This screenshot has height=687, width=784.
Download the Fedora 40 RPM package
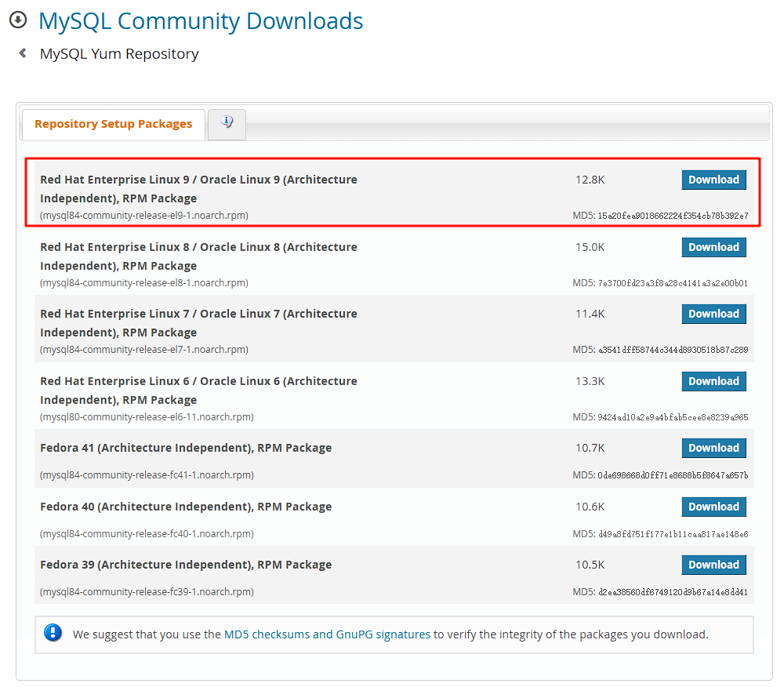pyautogui.click(x=713, y=506)
